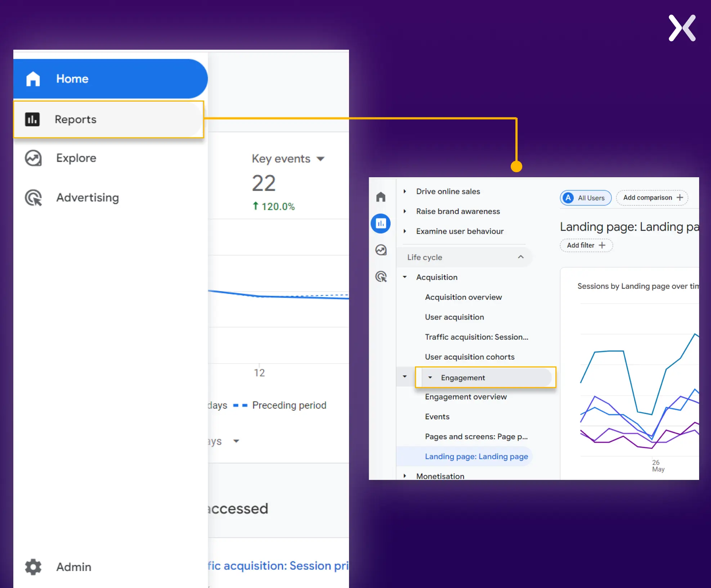Click the 22 key events value
Viewport: 711px width, 588px height.
(264, 183)
